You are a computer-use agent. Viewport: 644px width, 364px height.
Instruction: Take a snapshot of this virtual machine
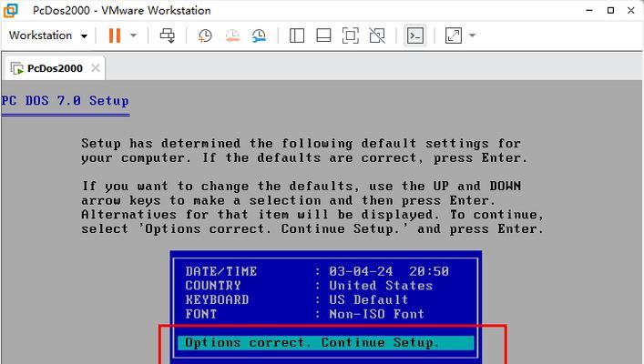[205, 35]
